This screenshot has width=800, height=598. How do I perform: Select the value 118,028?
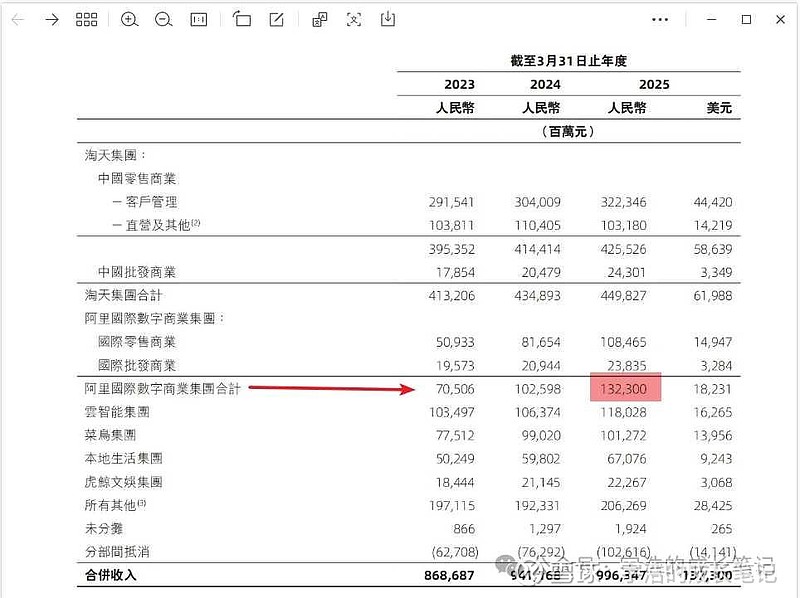(623, 412)
